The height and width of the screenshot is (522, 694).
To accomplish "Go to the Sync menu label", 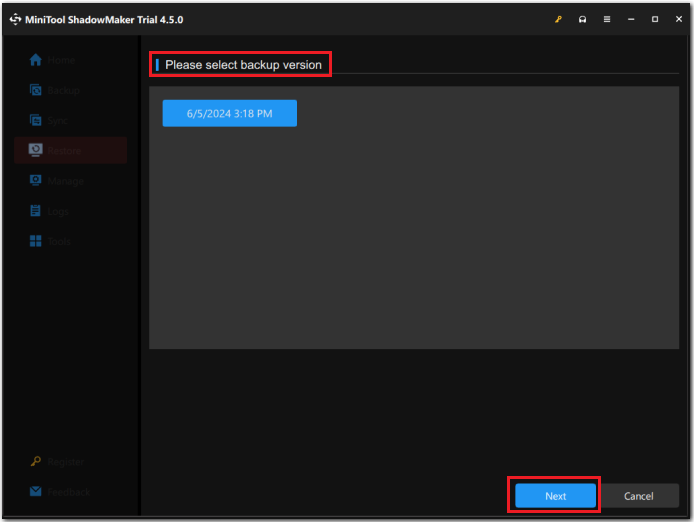I will coord(58,120).
